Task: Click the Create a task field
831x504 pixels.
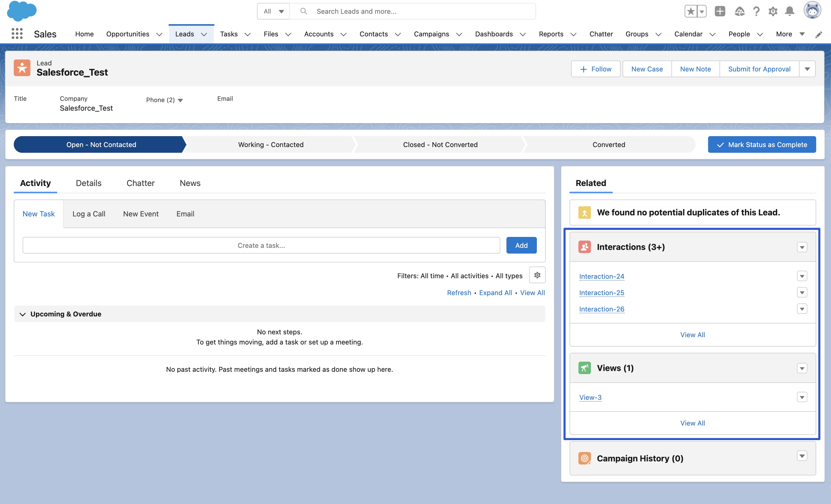Action: point(261,245)
